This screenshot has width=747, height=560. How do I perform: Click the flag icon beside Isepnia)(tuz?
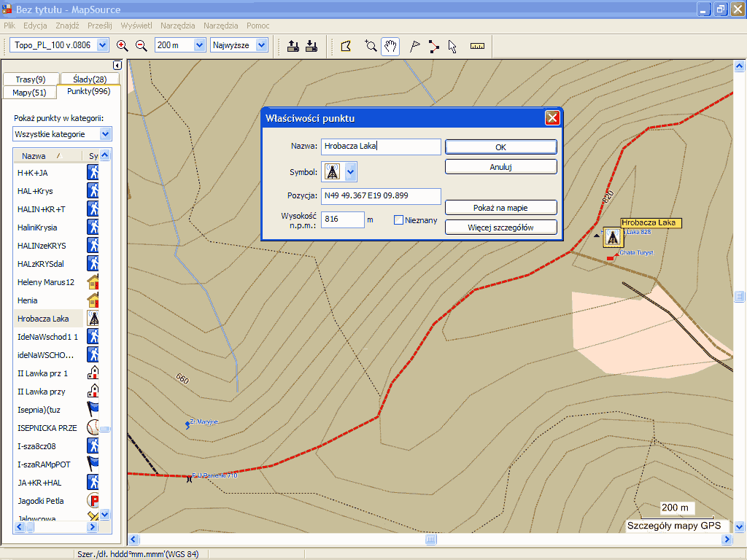(x=93, y=410)
